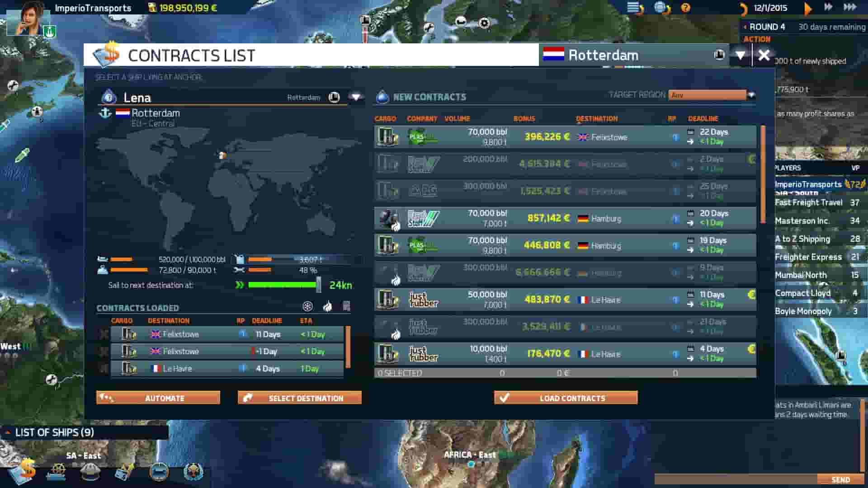The width and height of the screenshot is (868, 488).
Task: Open the Rotterdam port dropdown arrow in the header
Action: 740,55
